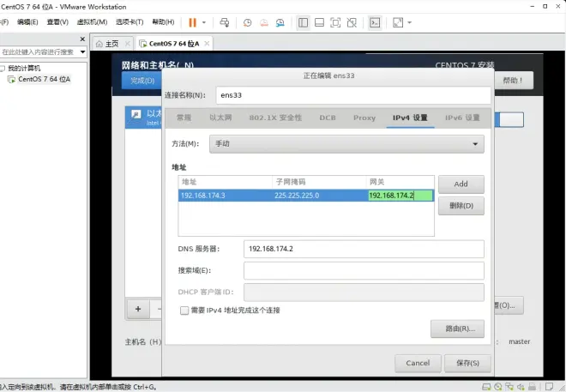
Task: Click the send Ctrl+Alt+Del toolbar icon
Action: (225, 23)
